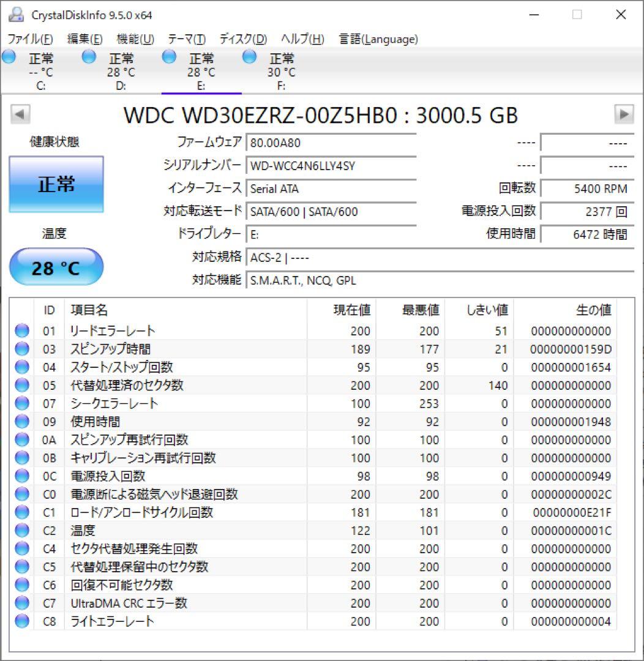
Task: Click the 生の値 column header
Action: click(564, 310)
